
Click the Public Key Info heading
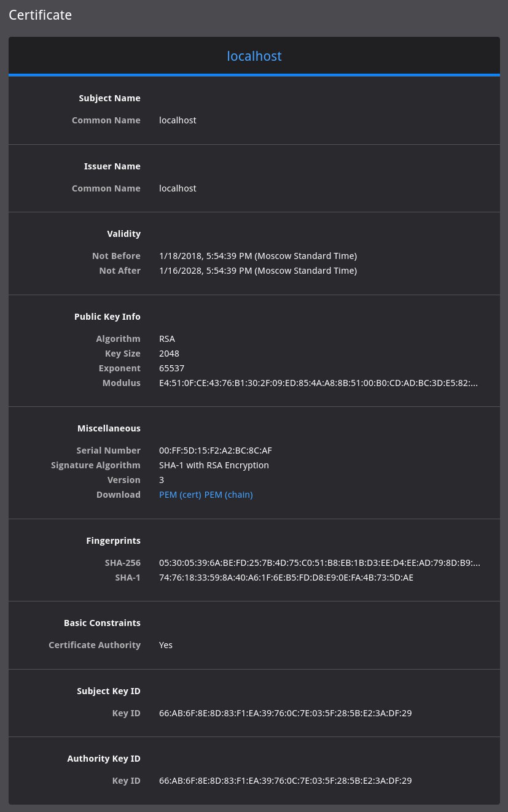[x=107, y=317]
